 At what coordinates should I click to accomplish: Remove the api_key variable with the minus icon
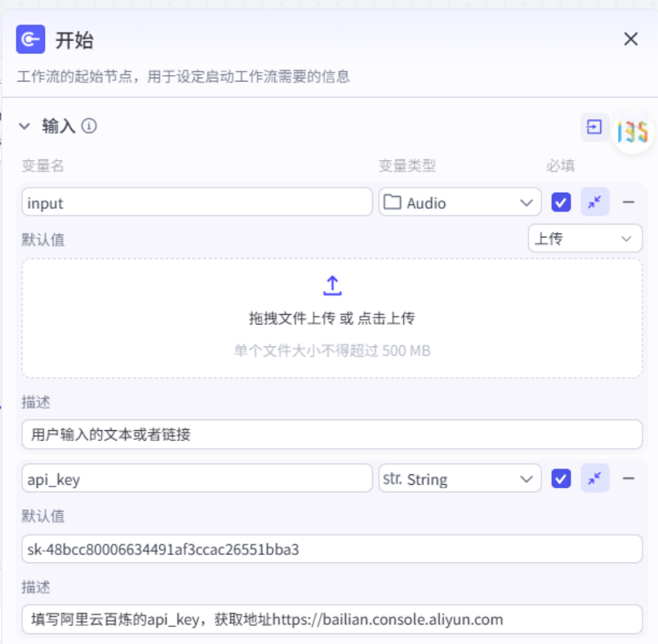(629, 478)
